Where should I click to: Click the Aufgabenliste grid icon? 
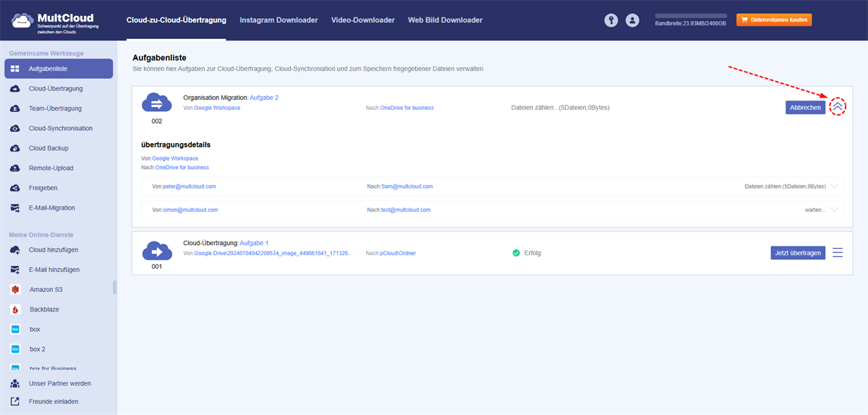(x=15, y=69)
